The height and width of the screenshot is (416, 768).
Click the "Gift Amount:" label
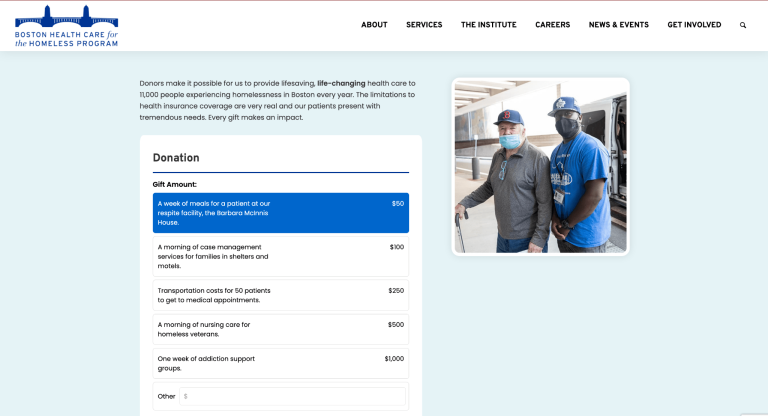pos(175,184)
